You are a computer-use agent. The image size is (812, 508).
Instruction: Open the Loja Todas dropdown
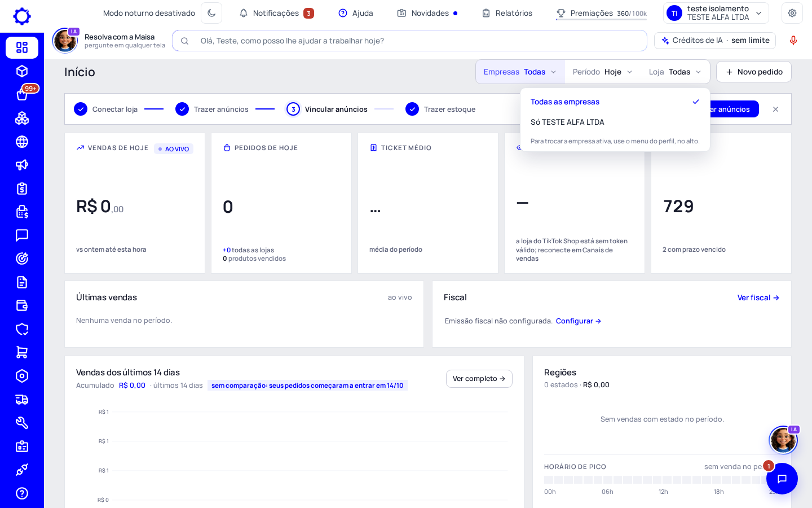point(675,72)
